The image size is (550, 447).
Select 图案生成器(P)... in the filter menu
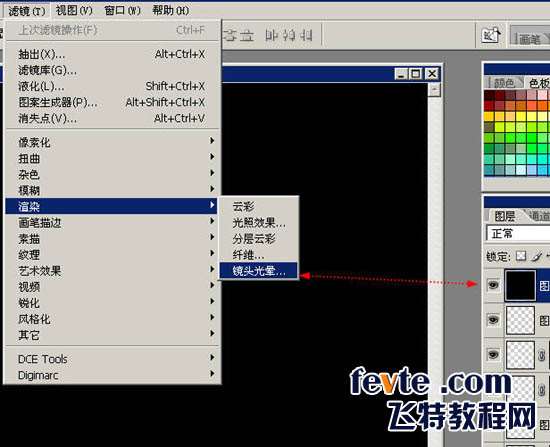[x=112, y=102]
